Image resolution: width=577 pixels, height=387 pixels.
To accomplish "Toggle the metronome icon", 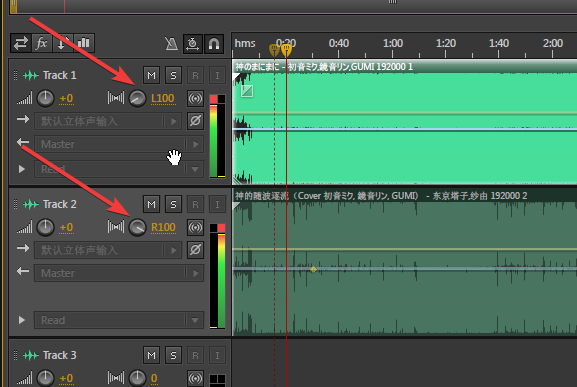I will click(171, 44).
